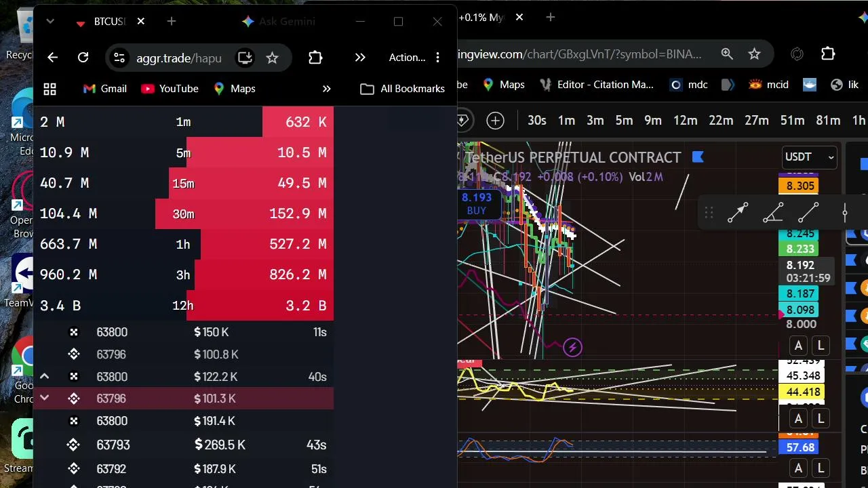868x488 pixels.
Task: Select the 1h volume row
Action: 183,244
